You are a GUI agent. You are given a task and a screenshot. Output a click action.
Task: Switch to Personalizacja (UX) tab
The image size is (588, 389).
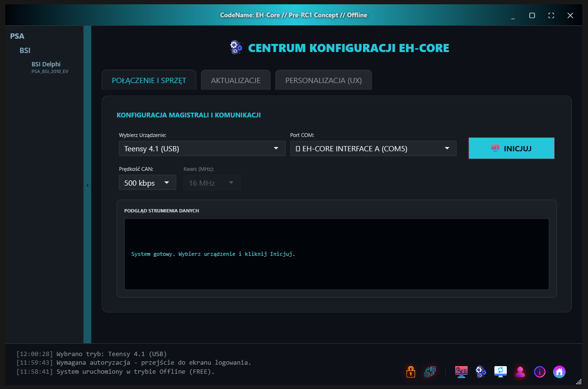tap(323, 80)
